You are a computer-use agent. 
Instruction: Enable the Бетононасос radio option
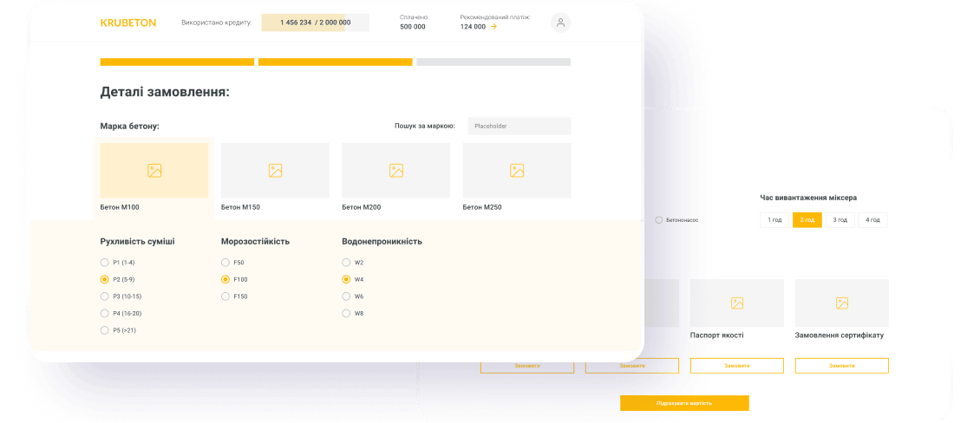659,220
